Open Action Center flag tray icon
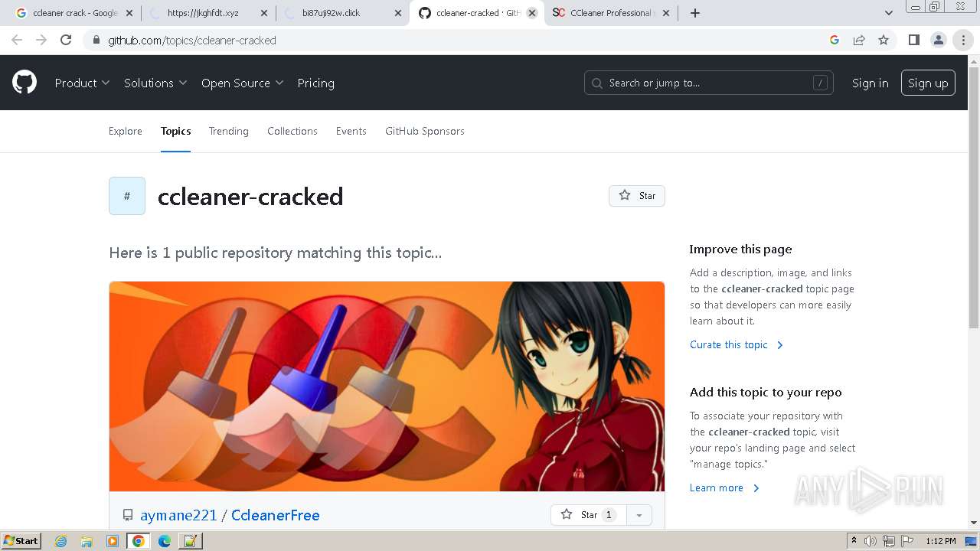The image size is (980, 551). tap(906, 541)
